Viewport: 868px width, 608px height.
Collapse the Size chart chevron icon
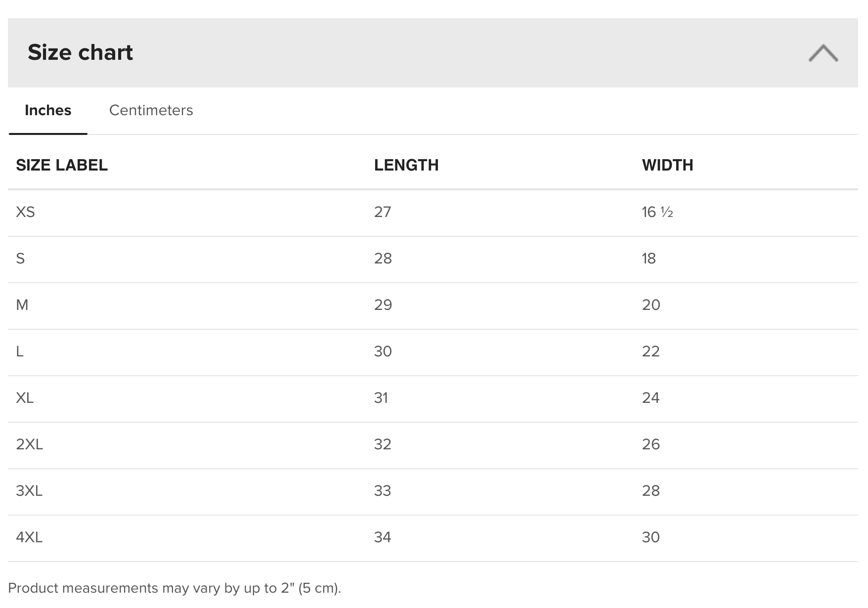click(x=823, y=53)
